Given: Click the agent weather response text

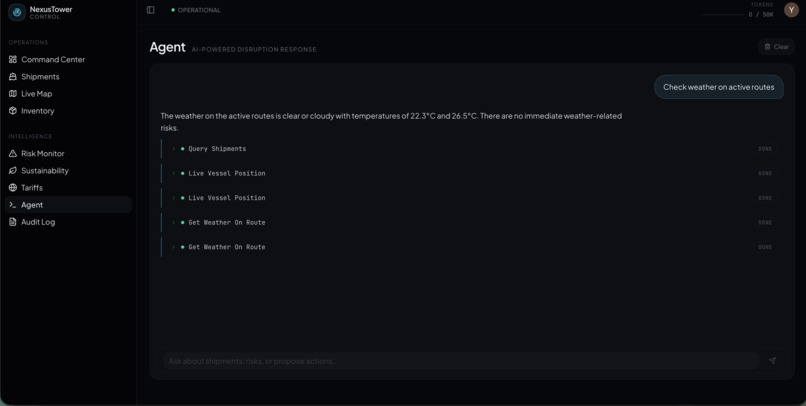Looking at the screenshot, I should pos(391,122).
